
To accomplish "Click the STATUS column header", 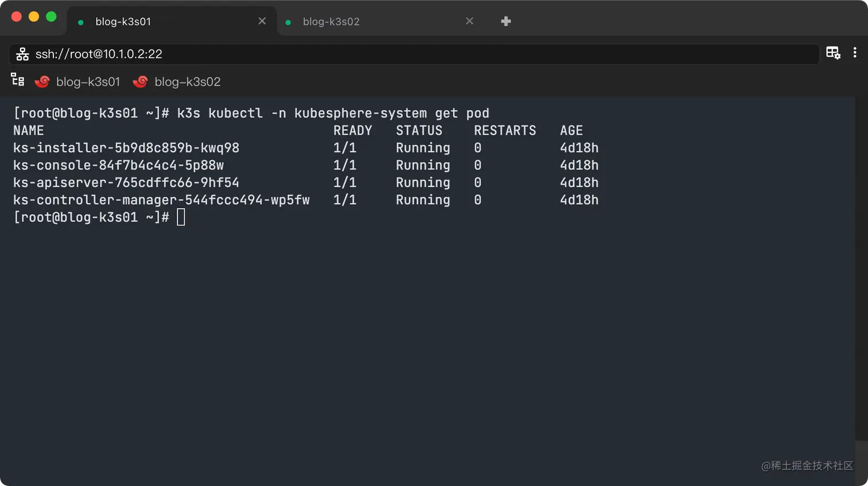I will click(419, 130).
